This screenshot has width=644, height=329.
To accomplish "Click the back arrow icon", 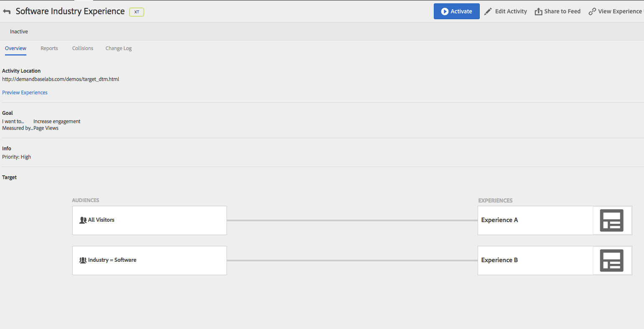I will click(7, 12).
